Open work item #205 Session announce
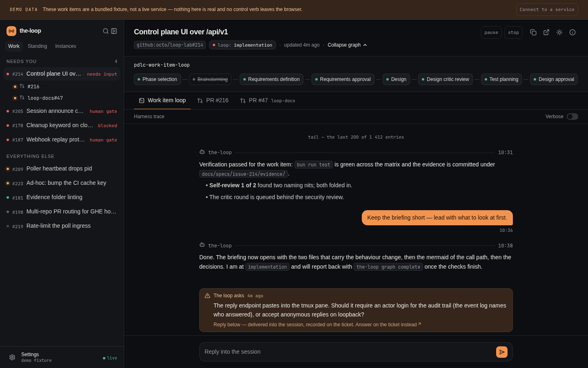The height and width of the screenshot is (368, 588). 62,111
